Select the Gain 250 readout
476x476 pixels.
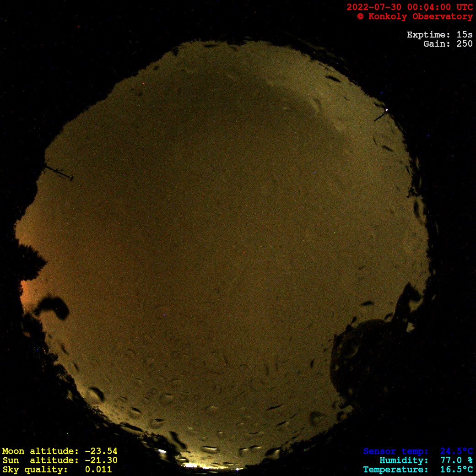(448, 44)
